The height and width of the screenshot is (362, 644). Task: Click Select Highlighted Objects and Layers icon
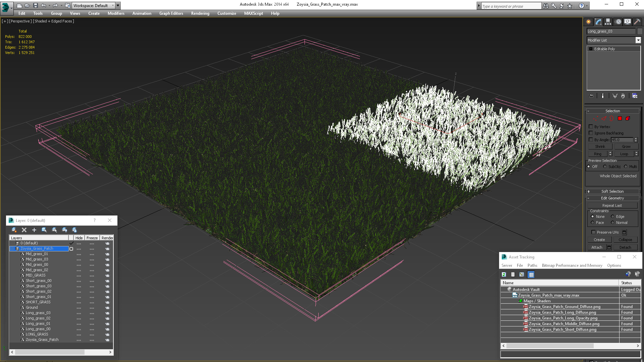(44, 230)
